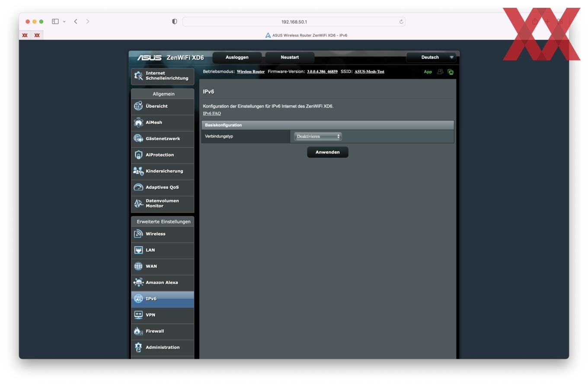Viewport: 588px width, 384px height.
Task: Click the Wireless Router mode link
Action: click(x=251, y=72)
